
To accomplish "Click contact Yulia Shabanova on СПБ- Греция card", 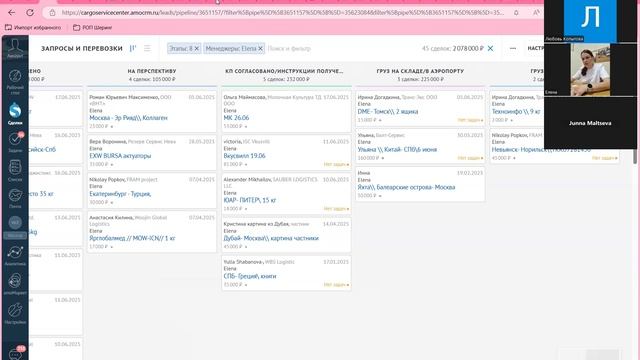I will click(x=243, y=262).
